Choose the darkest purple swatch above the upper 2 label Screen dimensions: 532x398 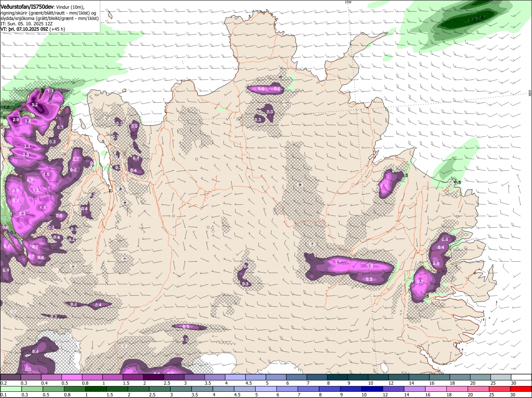point(153,377)
